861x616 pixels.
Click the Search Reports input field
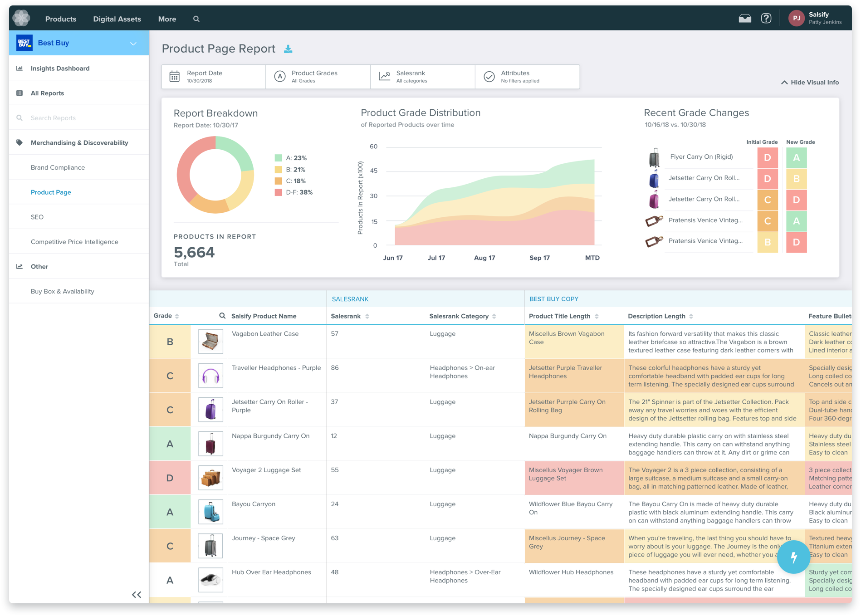[79, 118]
